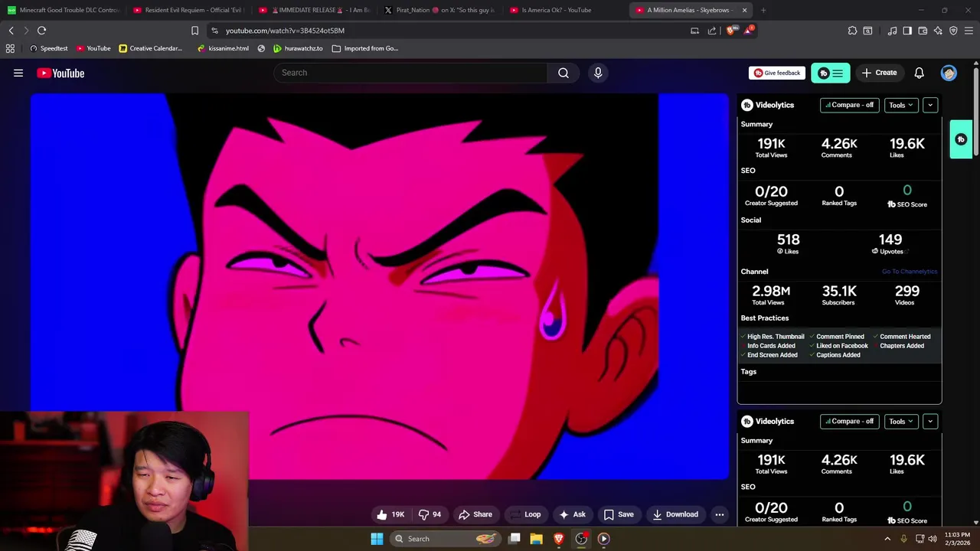Click the install app icon in address bar

[x=694, y=31]
